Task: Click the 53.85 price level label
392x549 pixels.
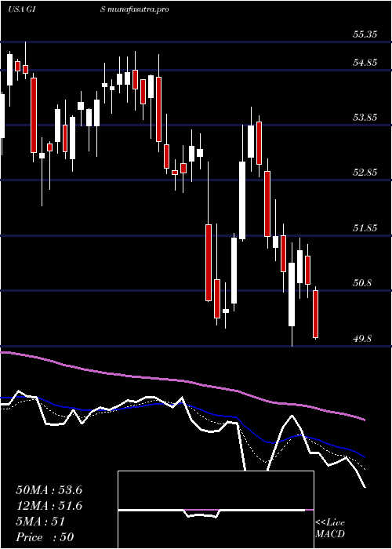Action: 366,118
